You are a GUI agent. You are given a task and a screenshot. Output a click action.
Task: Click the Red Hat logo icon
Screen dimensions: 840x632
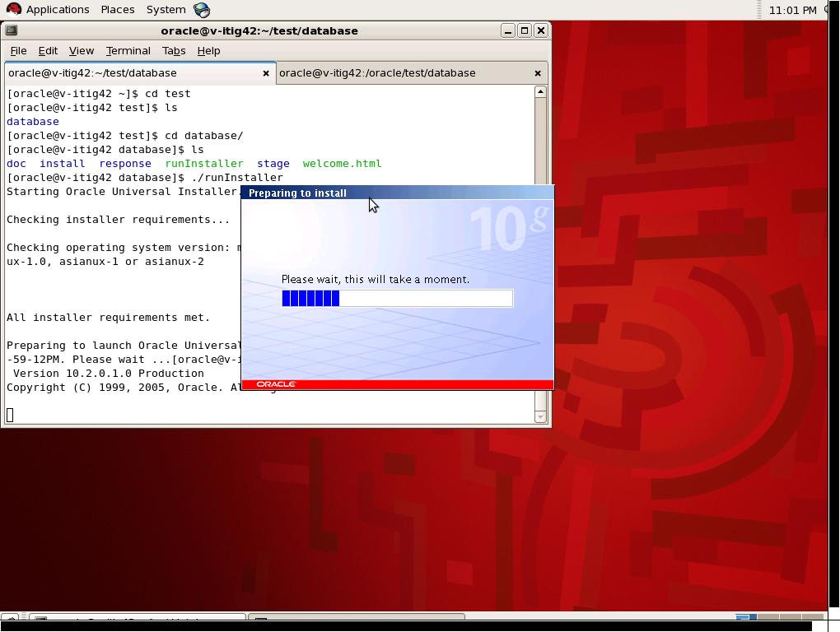pyautogui.click(x=14, y=9)
